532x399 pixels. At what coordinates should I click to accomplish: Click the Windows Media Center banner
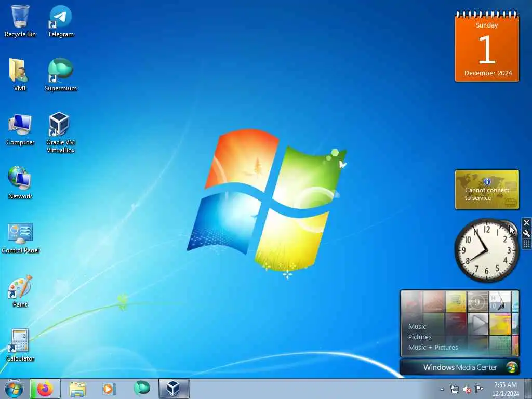459,367
